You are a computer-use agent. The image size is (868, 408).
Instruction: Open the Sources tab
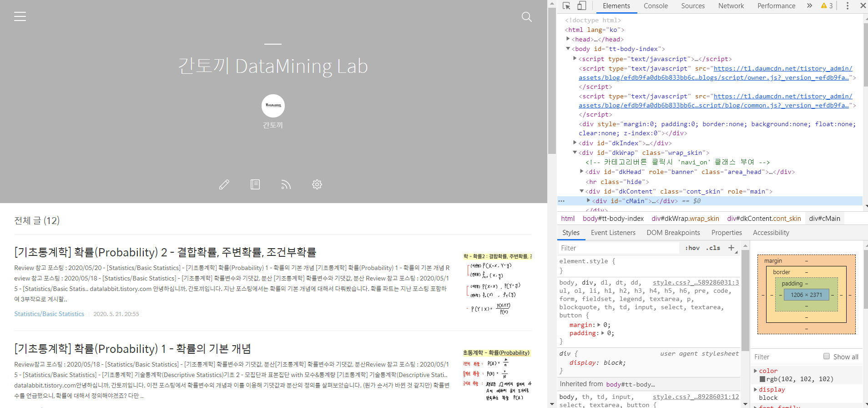693,6
